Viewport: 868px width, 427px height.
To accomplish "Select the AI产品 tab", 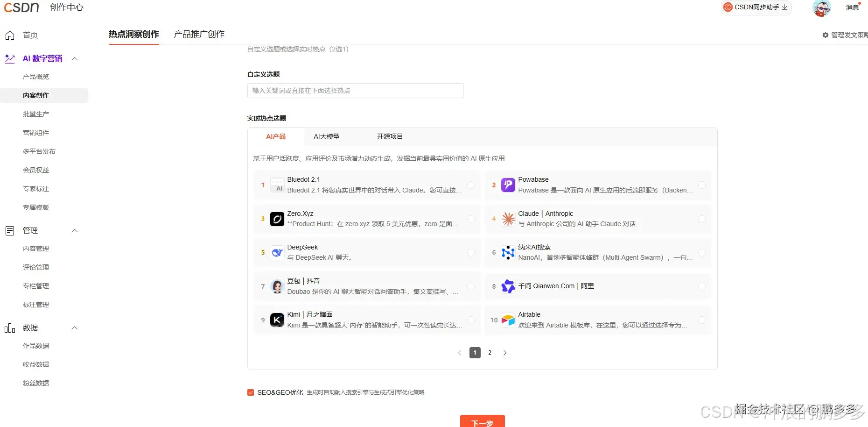I will click(276, 136).
